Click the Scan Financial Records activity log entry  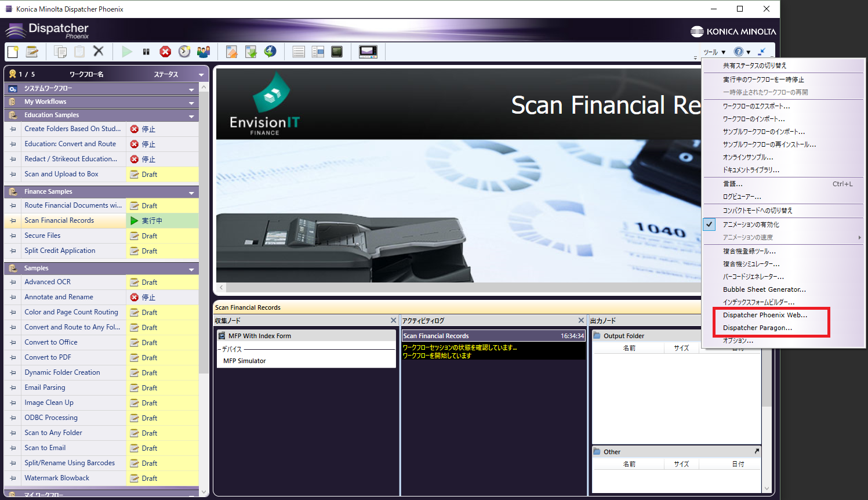(x=493, y=336)
